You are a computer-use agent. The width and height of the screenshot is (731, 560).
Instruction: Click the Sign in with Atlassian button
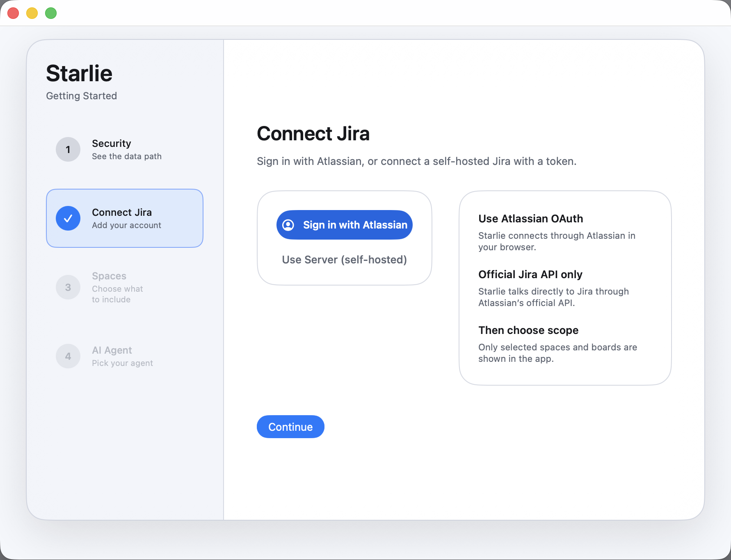[x=344, y=225]
